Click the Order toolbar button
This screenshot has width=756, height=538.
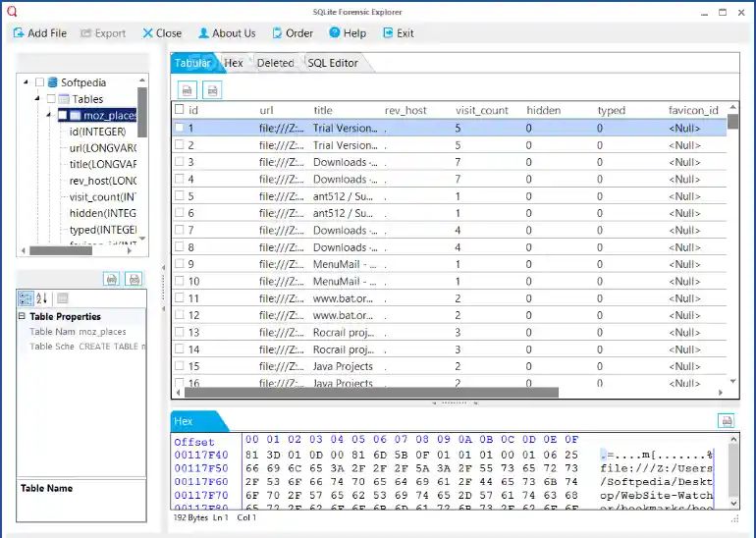point(293,33)
